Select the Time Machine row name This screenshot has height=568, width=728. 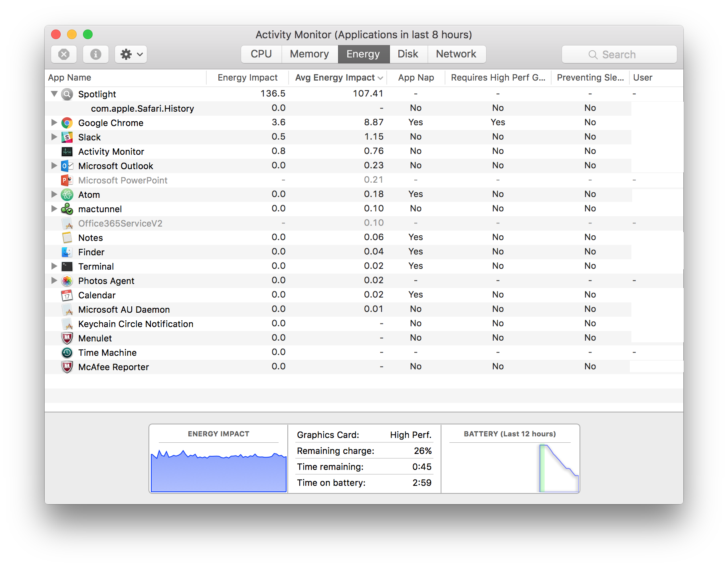pos(107,353)
